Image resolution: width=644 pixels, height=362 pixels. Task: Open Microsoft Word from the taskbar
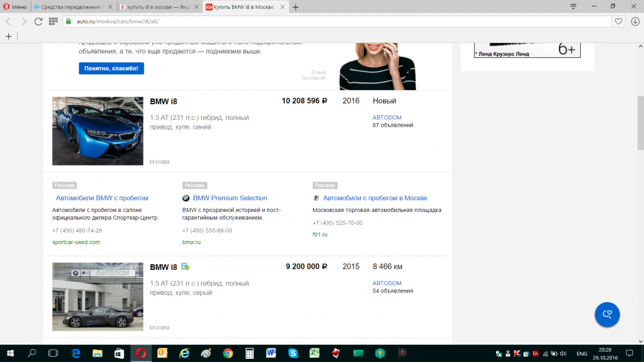pos(271,353)
